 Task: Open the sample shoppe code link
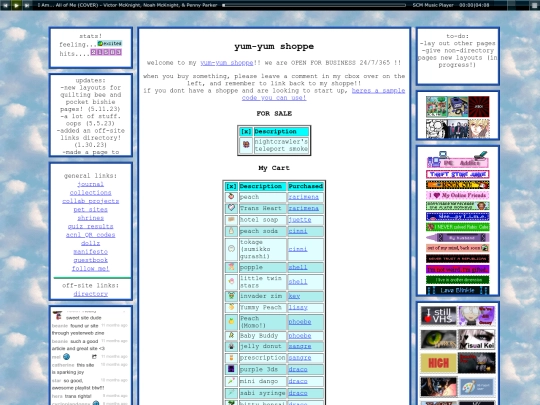click(x=323, y=94)
